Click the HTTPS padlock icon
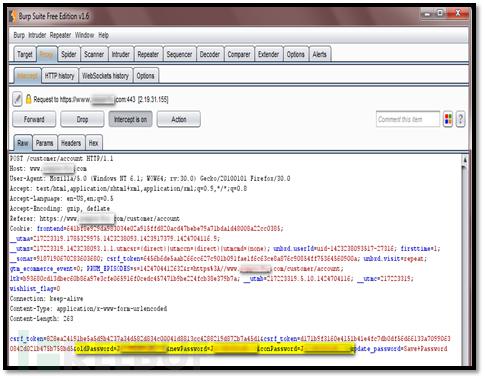 click(29, 99)
